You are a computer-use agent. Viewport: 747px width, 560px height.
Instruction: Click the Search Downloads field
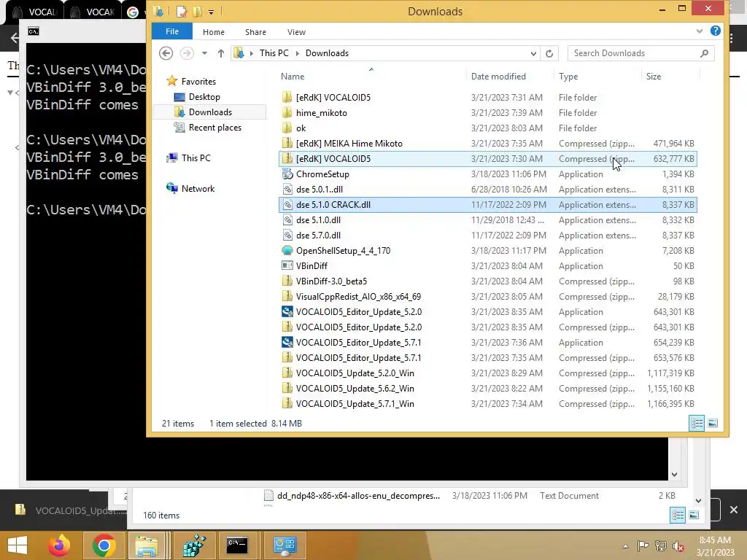click(x=640, y=53)
